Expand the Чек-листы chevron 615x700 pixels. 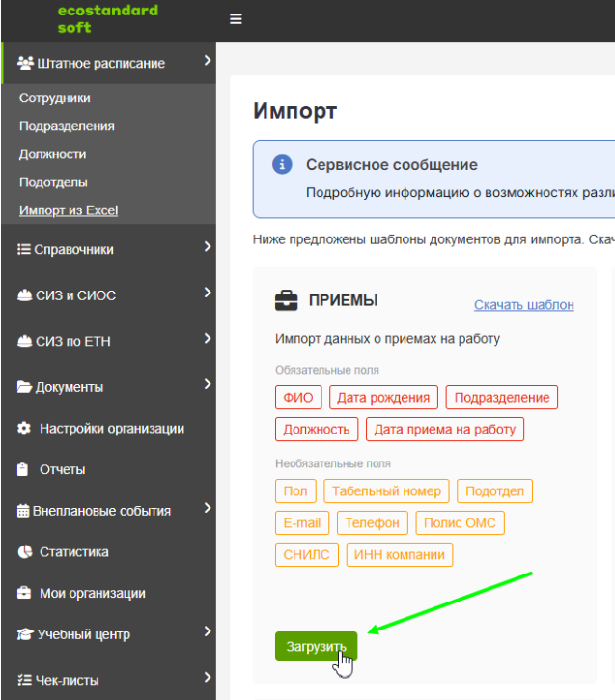(207, 677)
